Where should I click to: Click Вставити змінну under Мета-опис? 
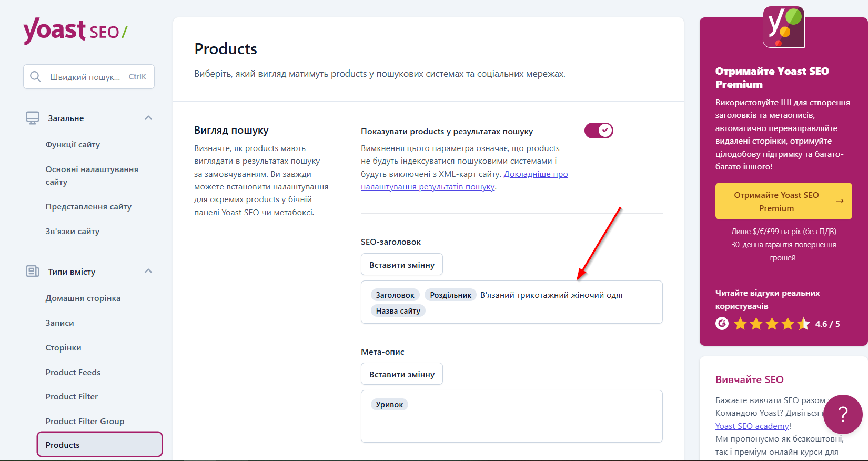point(402,374)
